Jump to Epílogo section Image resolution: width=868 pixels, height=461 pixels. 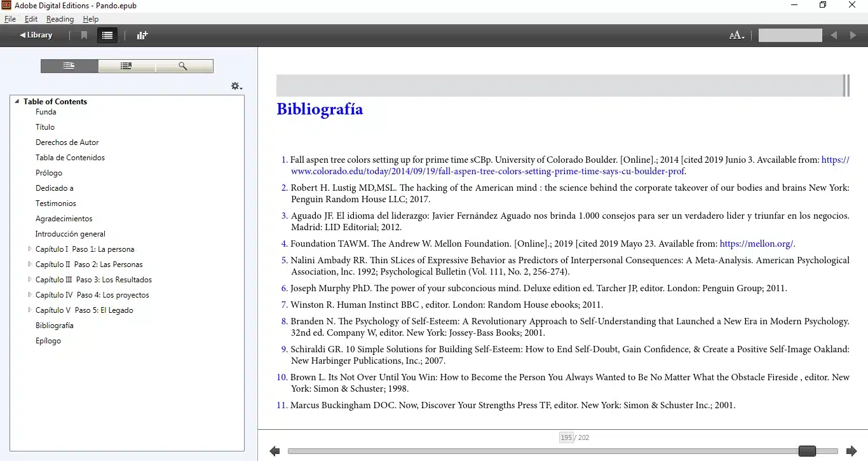tap(48, 341)
